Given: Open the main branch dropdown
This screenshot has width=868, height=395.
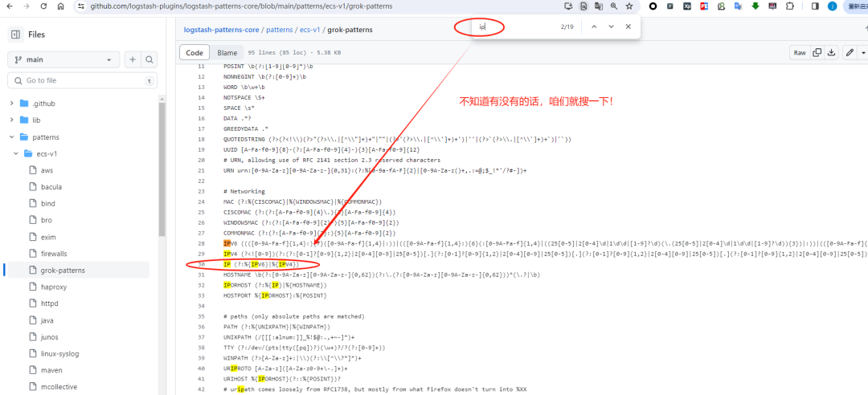Looking at the screenshot, I should [x=63, y=59].
